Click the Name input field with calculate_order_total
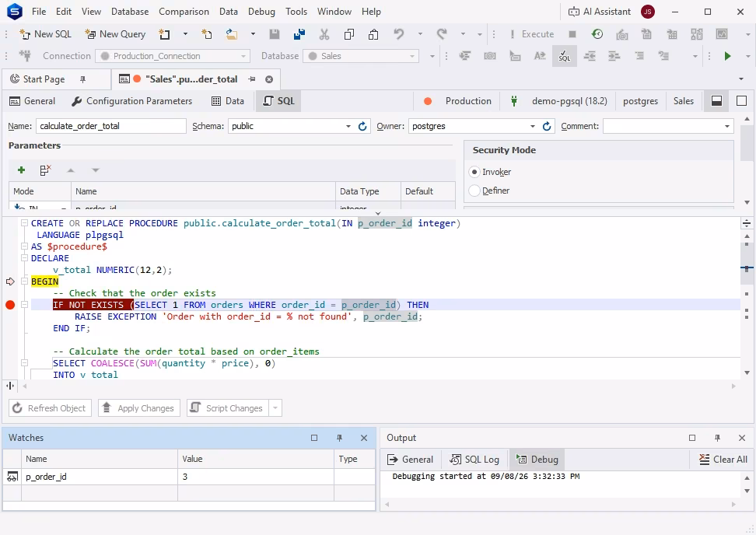 [111, 126]
